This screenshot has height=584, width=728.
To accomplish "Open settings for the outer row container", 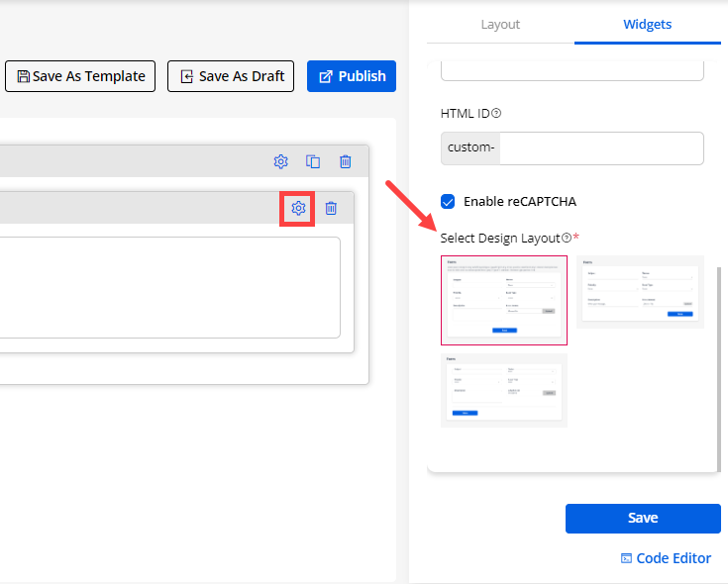I will tap(281, 161).
